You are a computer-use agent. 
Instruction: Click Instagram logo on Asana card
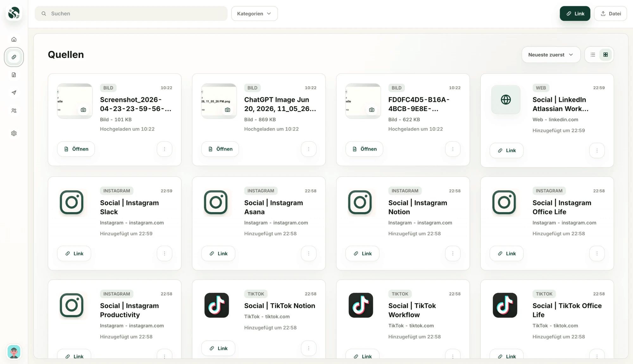pos(216,202)
